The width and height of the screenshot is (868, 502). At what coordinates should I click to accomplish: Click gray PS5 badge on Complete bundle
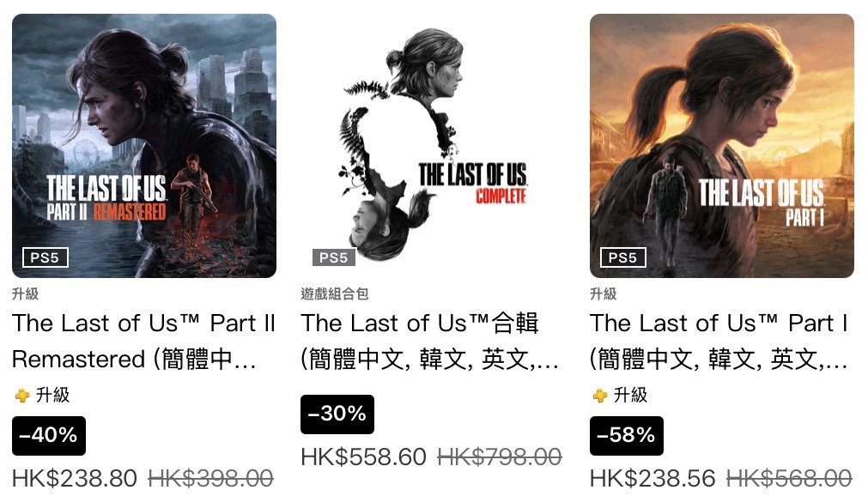click(x=334, y=257)
